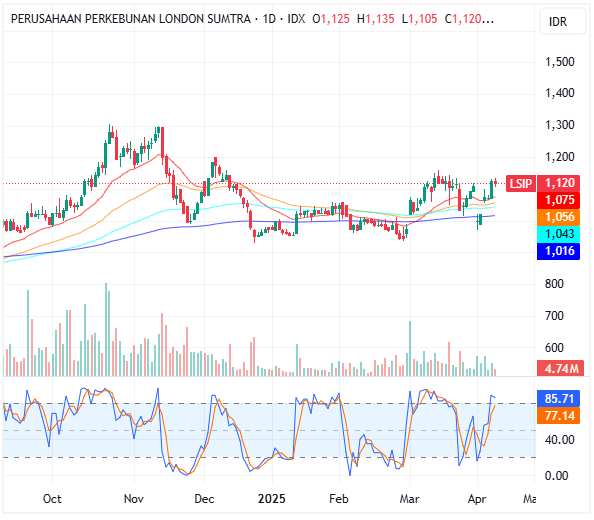Click the Apr label on time axis
The image size is (594, 520).
tap(477, 499)
